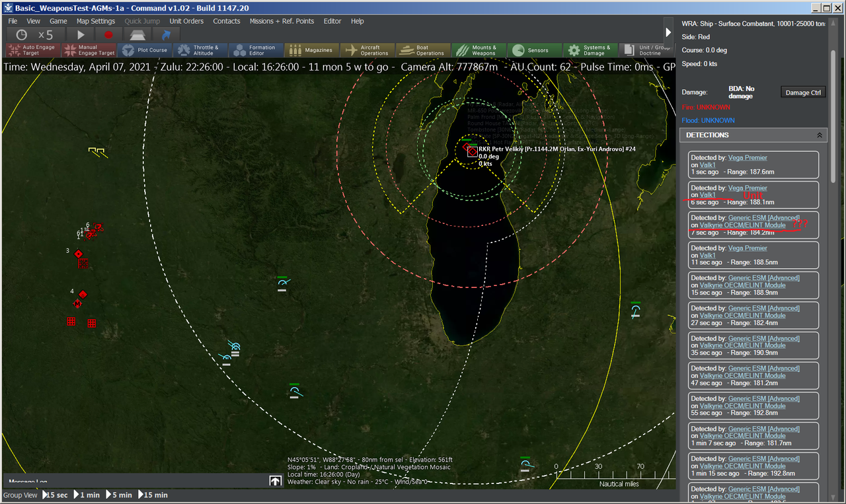This screenshot has width=846, height=504.
Task: Open Systems & Damage window
Action: (590, 50)
